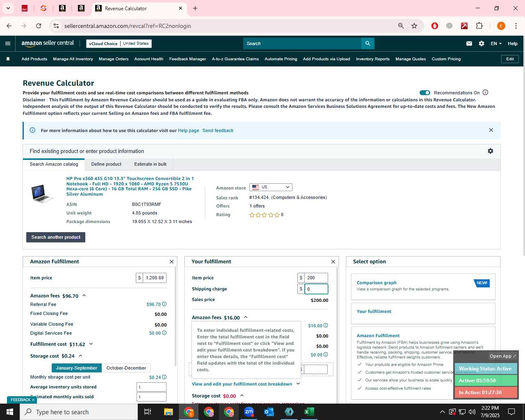Click Average inventory units stored field
Screen dimensions: 525x420
pos(151,387)
